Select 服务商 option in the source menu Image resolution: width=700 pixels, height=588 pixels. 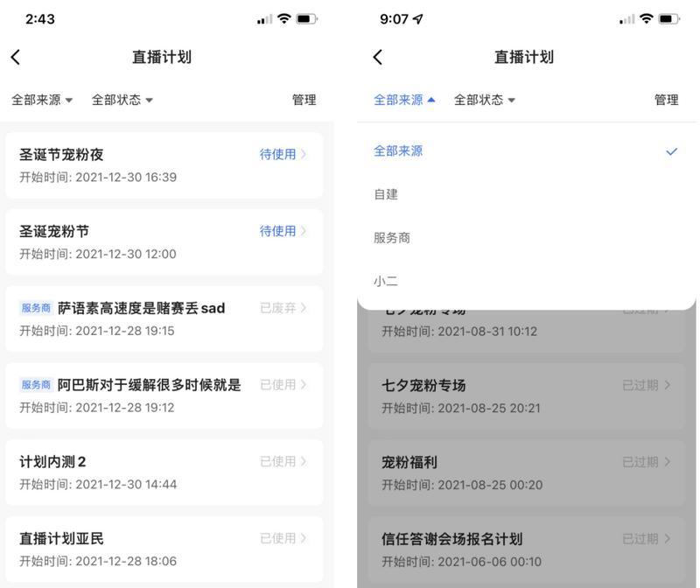click(526, 237)
